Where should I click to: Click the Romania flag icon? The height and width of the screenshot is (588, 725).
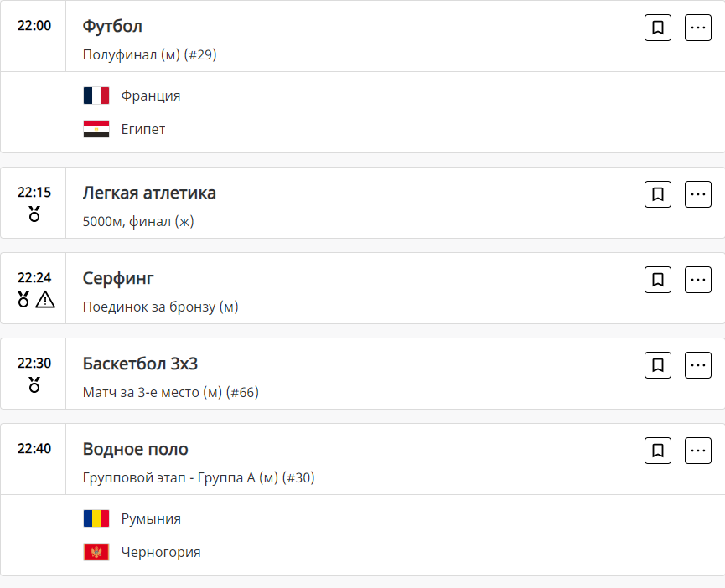[x=96, y=518]
